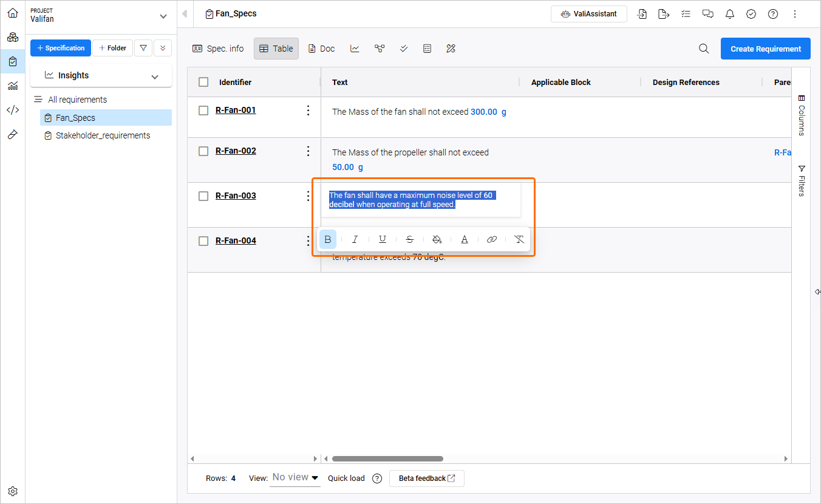Open the notifications bell
This screenshot has width=821, height=504.
point(729,14)
